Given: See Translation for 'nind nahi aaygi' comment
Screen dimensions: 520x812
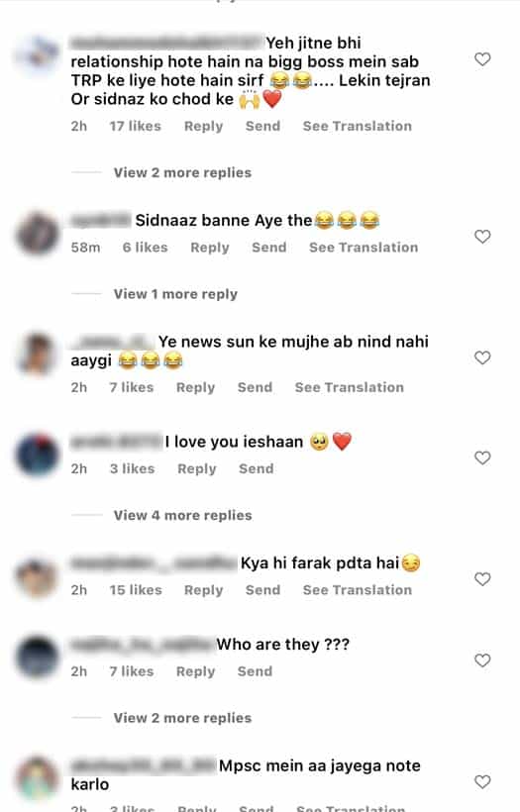Looking at the screenshot, I should tap(349, 387).
